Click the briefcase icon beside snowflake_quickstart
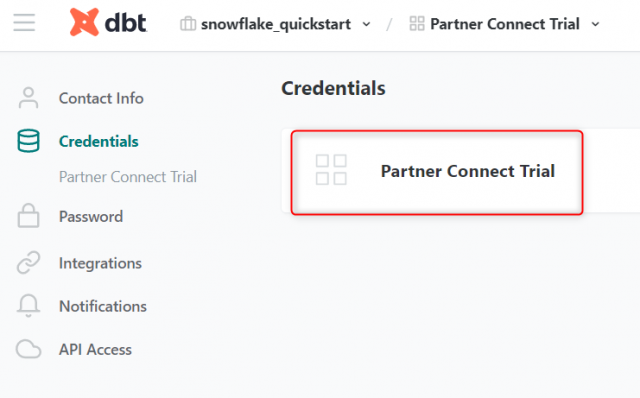 click(188, 24)
